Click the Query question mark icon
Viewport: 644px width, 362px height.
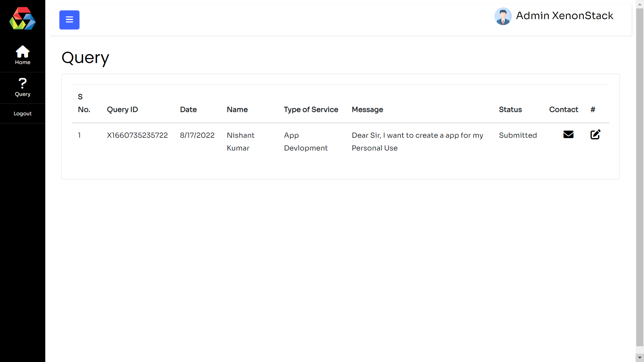click(x=22, y=83)
